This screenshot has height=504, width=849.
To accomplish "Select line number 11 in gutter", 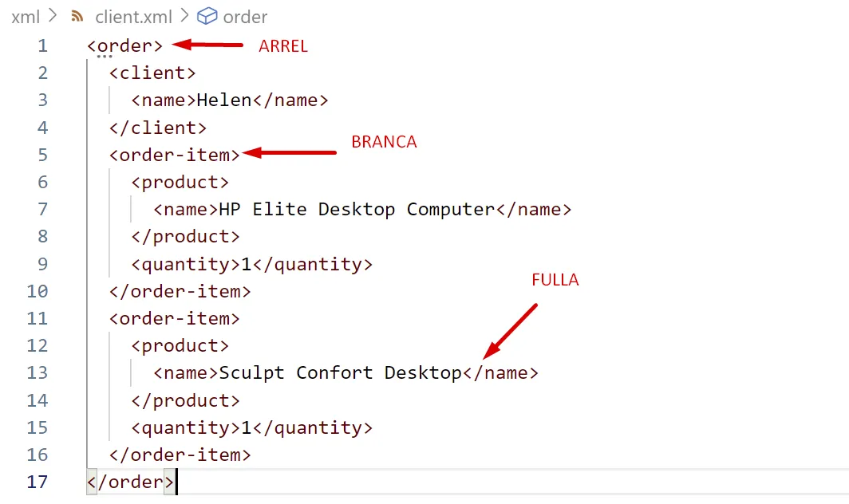I will (38, 318).
